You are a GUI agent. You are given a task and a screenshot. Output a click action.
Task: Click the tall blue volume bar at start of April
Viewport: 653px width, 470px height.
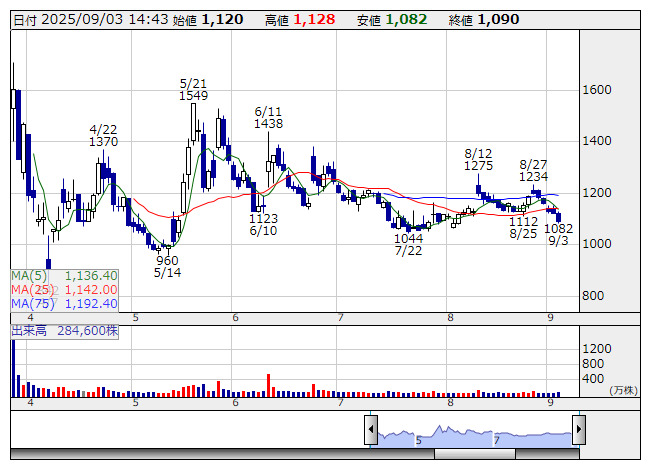point(13,368)
